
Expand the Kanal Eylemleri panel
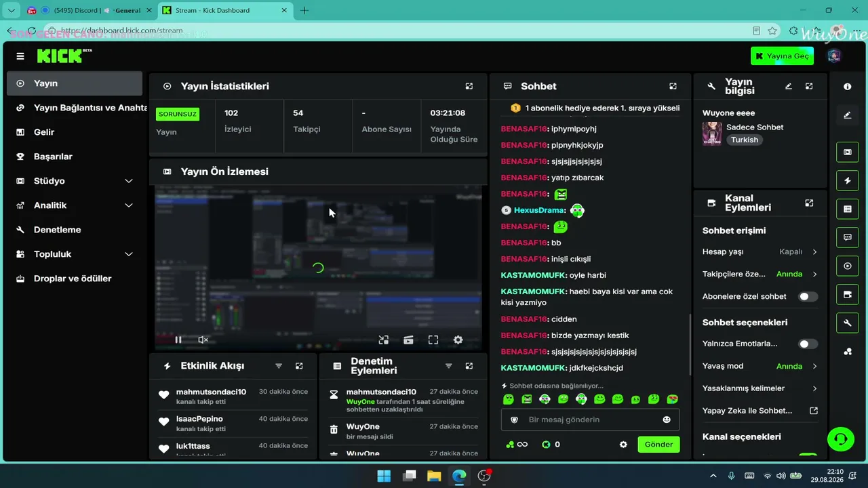(x=809, y=203)
